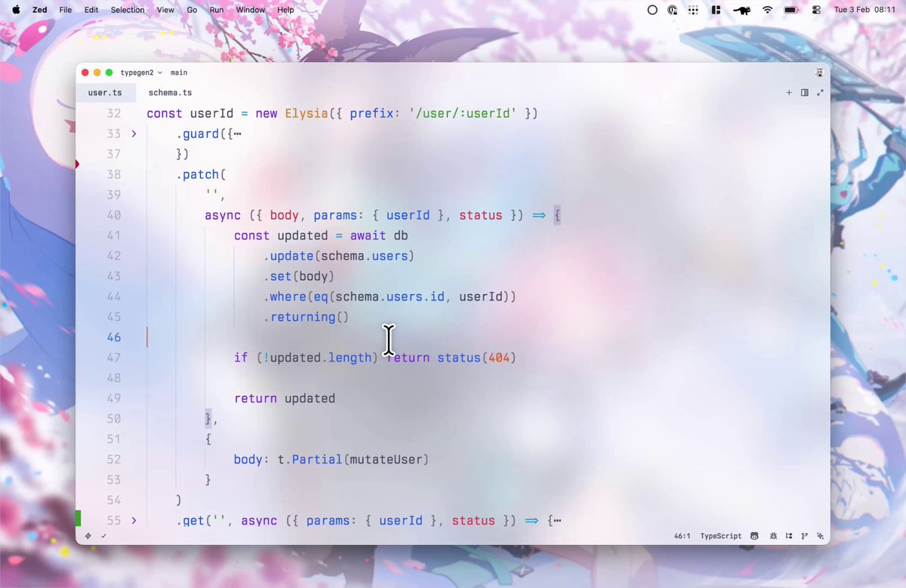Switch to the schema.ts tab
Viewport: 906px width, 588px height.
pyautogui.click(x=170, y=93)
